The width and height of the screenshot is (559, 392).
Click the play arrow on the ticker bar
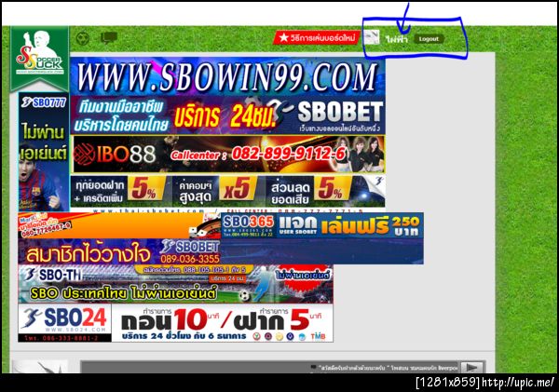pos(471,368)
